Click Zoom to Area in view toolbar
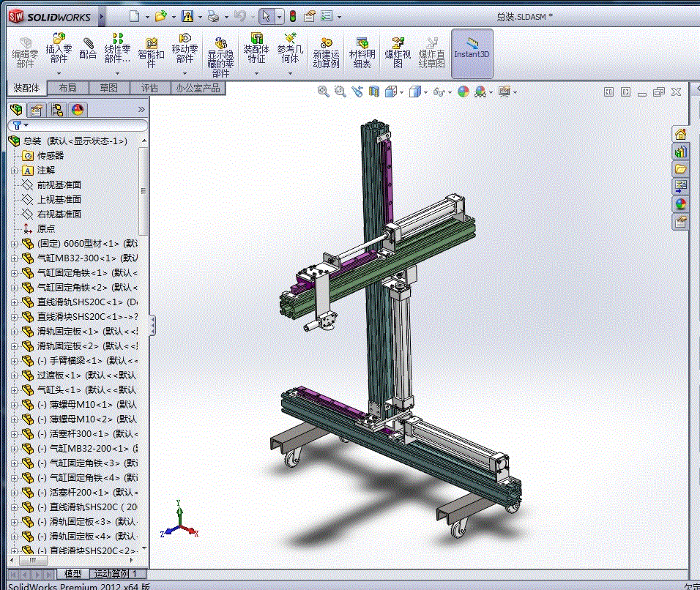The image size is (700, 590). 340,92
